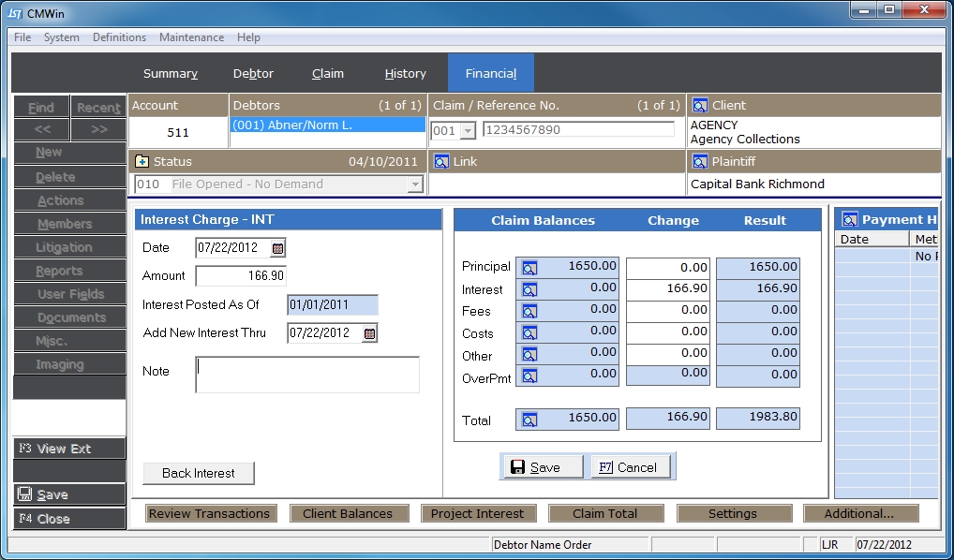Click the Payment History magnifier icon

850,220
